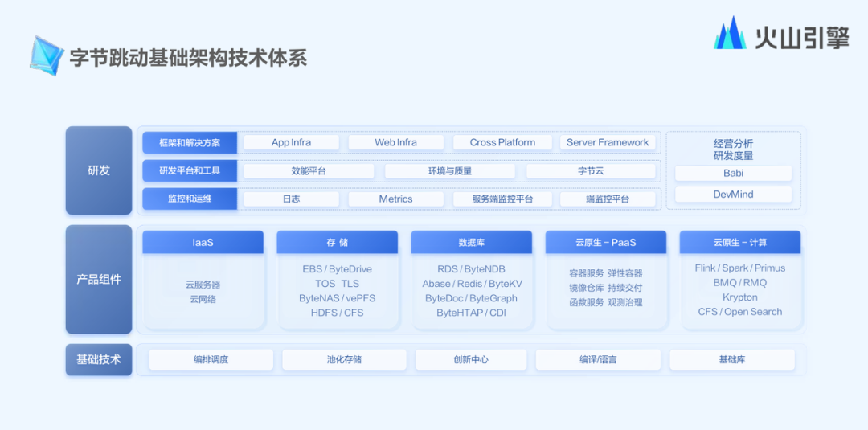The image size is (868, 430).
Task: Click the ByteNAS / vePFS line
Action: [337, 298]
